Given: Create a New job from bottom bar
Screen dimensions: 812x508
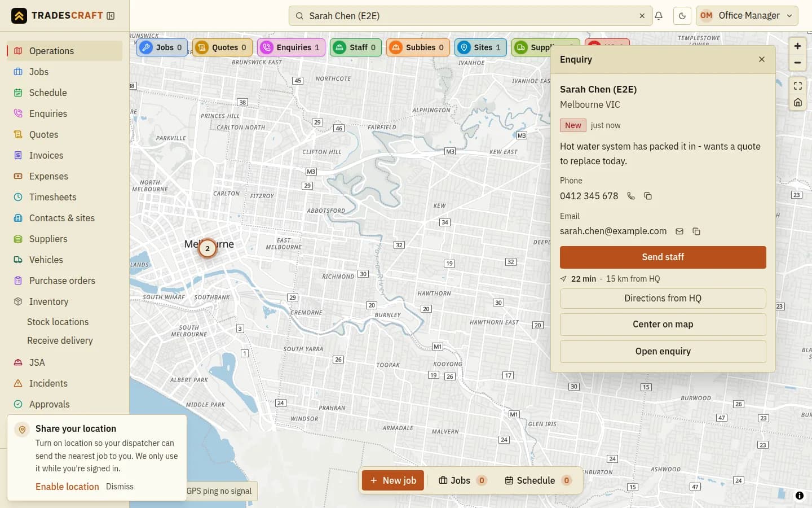Looking at the screenshot, I should pyautogui.click(x=393, y=480).
